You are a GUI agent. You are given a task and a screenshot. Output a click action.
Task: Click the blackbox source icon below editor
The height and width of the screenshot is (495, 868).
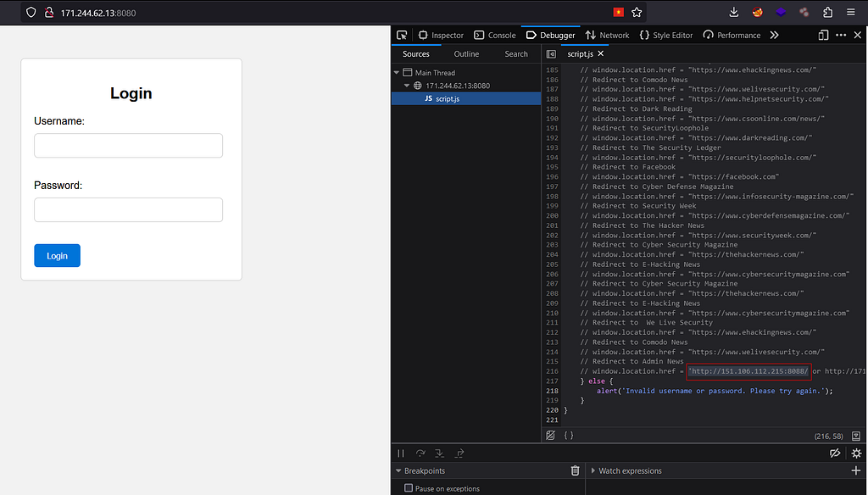pyautogui.click(x=550, y=435)
